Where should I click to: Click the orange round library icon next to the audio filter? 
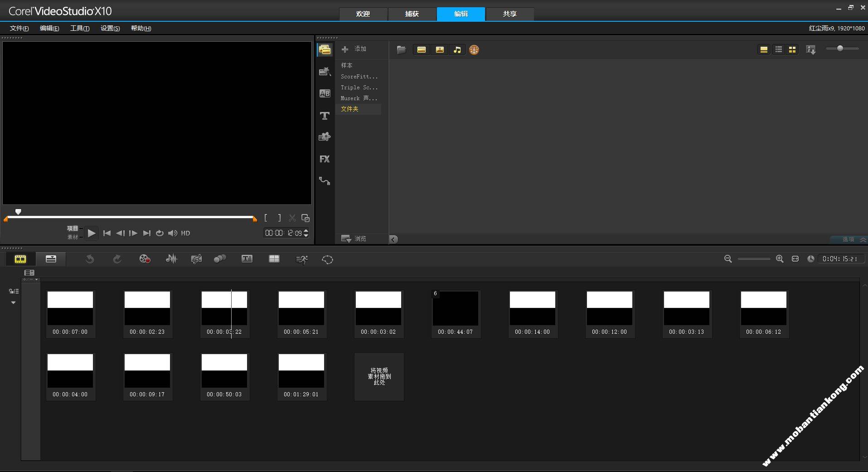click(x=474, y=50)
